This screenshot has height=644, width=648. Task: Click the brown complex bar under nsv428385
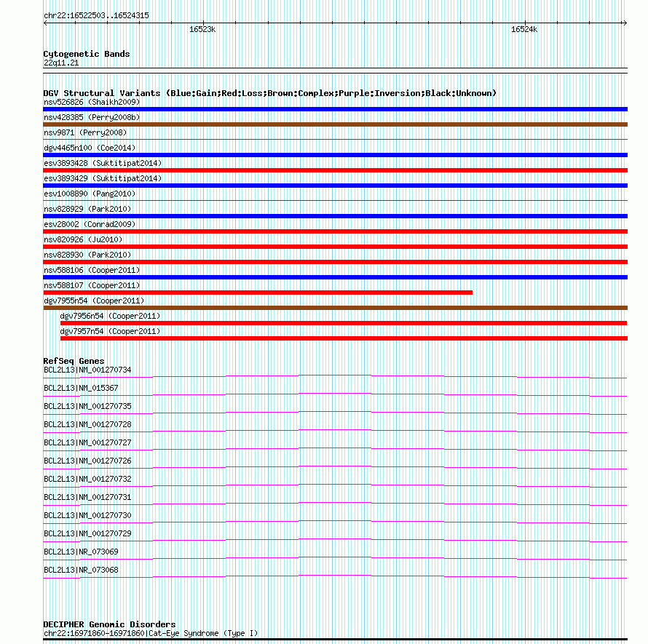click(335, 124)
